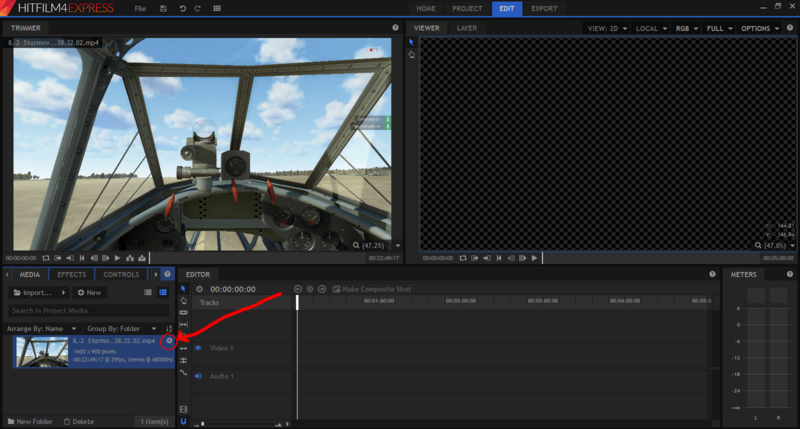This screenshot has height=429, width=800.
Task: Switch to the LAYER tab beside Viewer
Action: point(467,28)
